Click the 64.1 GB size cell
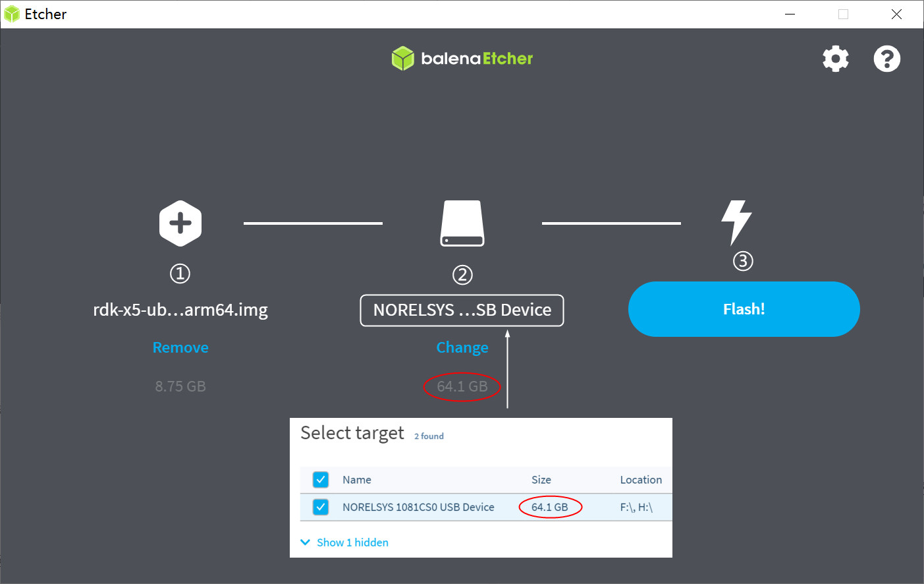 (550, 507)
